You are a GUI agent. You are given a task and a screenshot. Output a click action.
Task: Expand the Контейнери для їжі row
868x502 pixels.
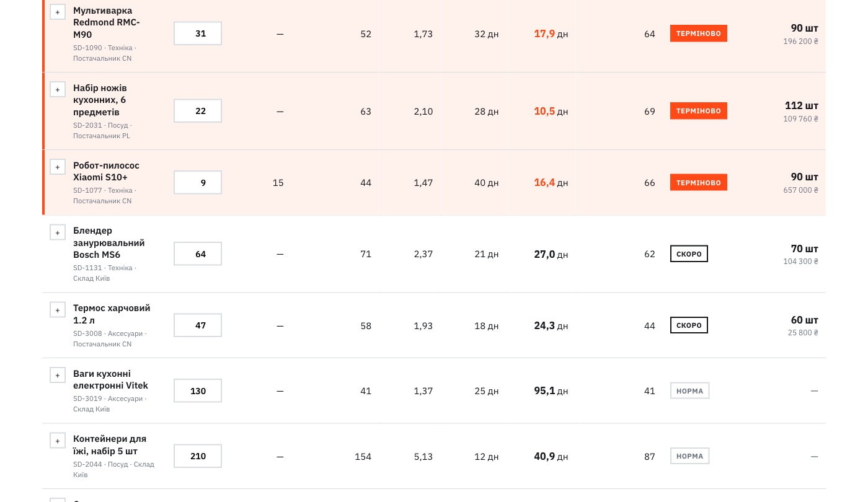58,441
